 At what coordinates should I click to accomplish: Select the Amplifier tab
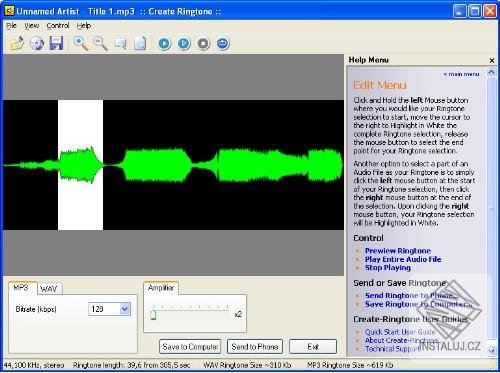(x=161, y=288)
